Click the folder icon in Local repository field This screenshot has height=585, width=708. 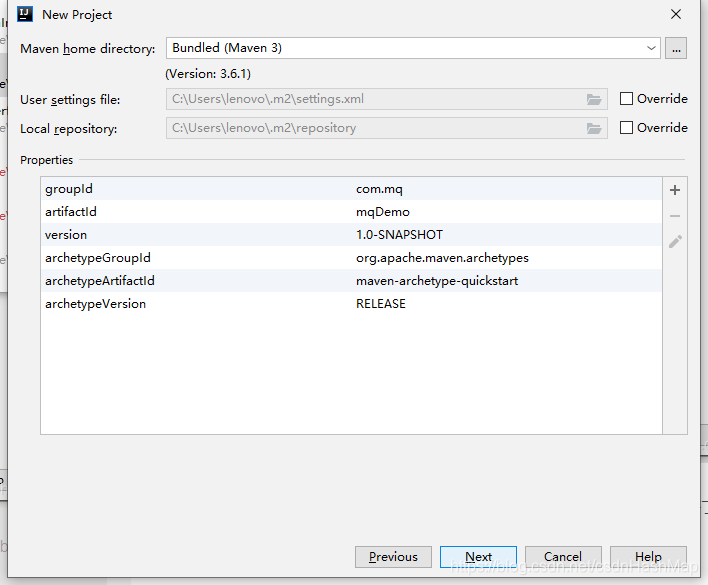594,128
